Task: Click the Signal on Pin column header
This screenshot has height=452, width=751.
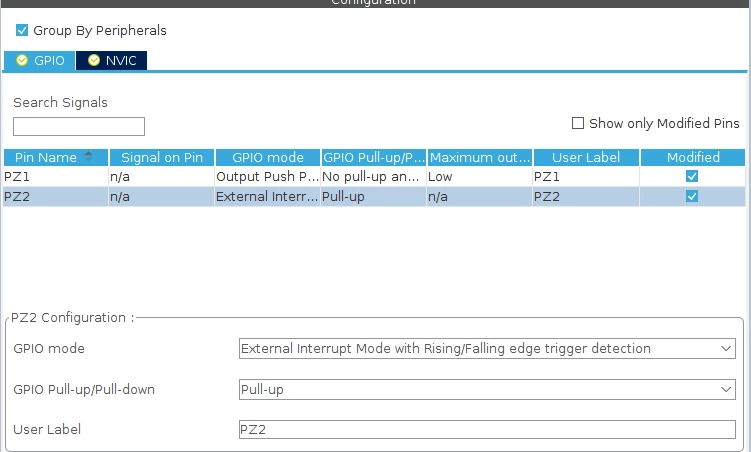Action: 162,157
